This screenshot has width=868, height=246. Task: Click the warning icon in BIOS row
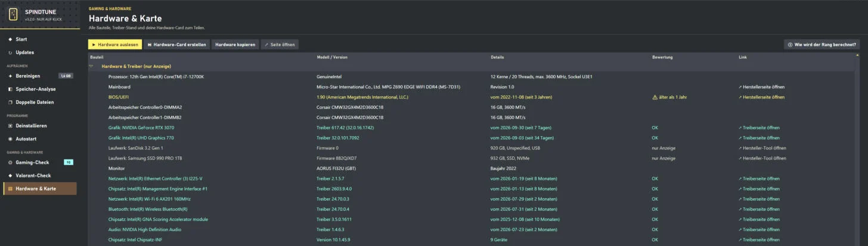pyautogui.click(x=655, y=97)
